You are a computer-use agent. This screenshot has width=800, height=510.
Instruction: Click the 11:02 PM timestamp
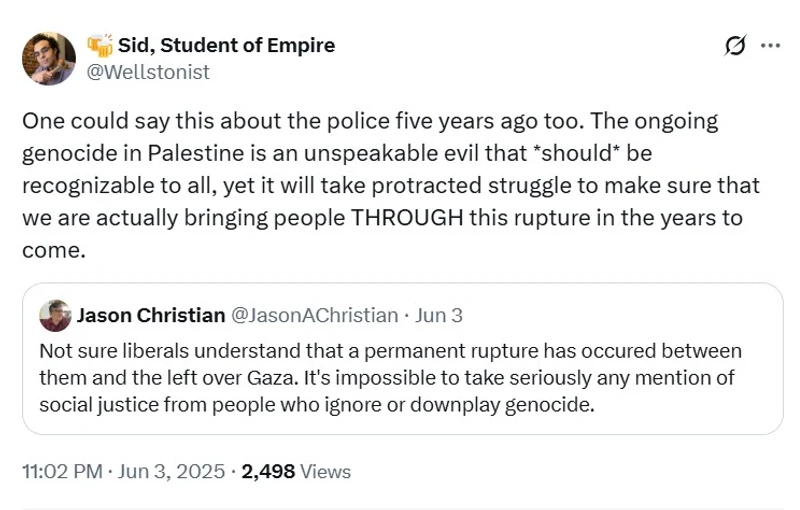(x=63, y=471)
